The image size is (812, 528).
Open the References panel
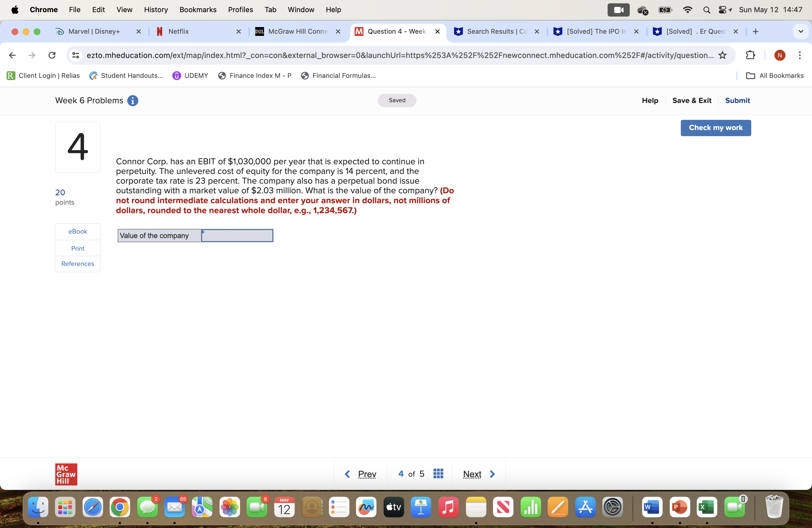[77, 263]
